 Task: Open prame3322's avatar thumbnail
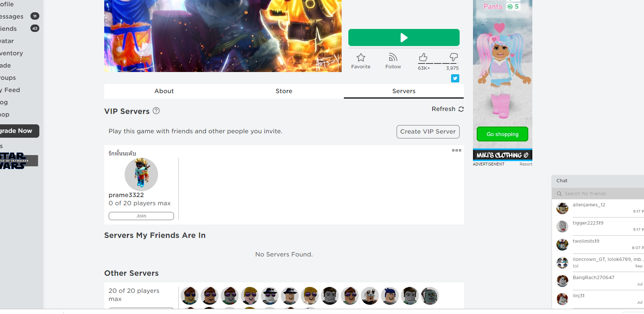pos(141,174)
